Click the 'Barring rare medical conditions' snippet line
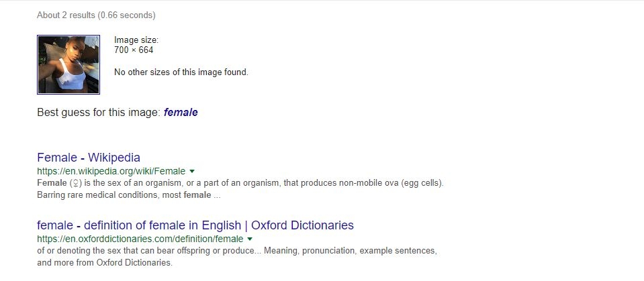This screenshot has width=644, height=281. 128,195
